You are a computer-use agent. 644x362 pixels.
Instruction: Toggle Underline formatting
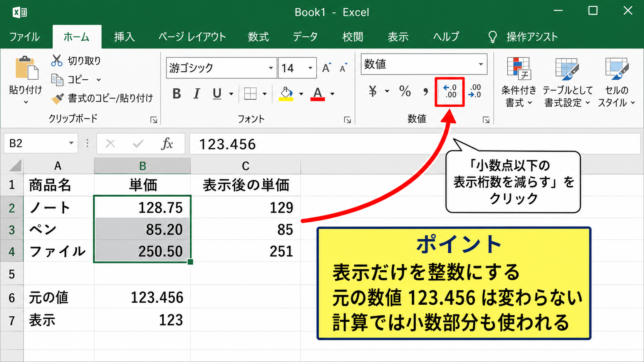pos(217,93)
